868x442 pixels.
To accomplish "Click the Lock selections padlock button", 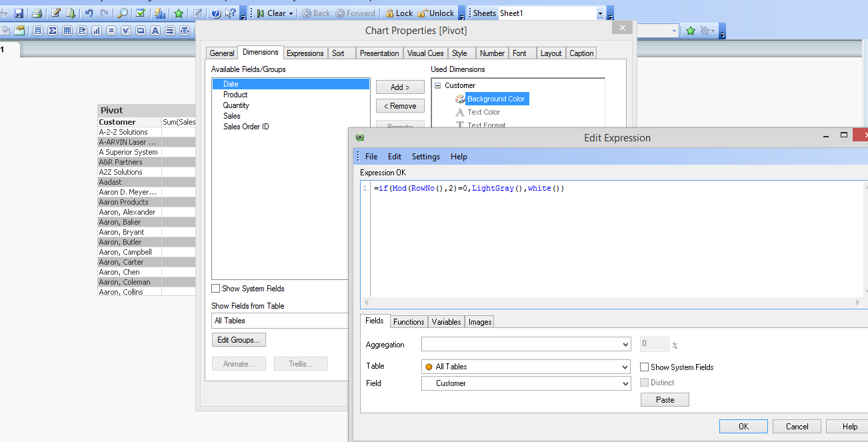I will (398, 13).
